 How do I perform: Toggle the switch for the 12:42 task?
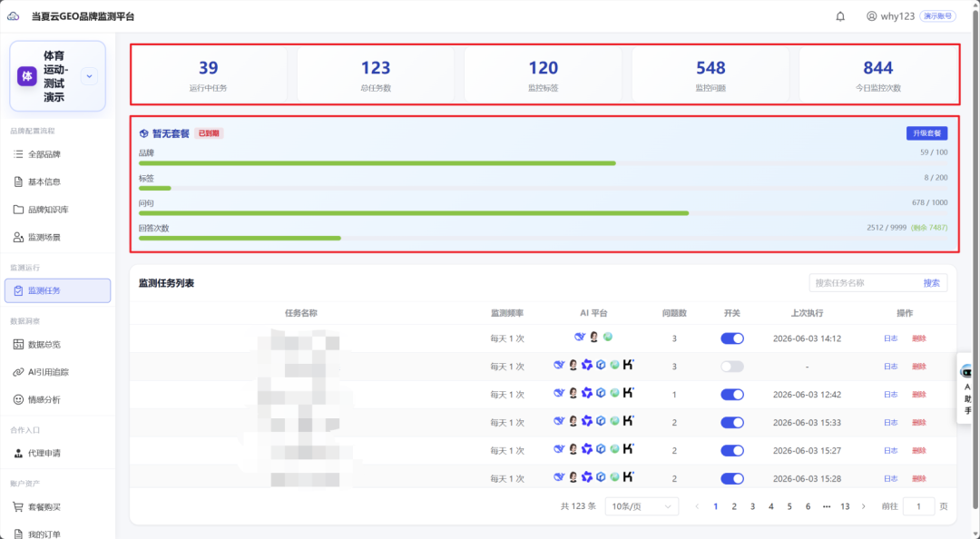click(732, 395)
